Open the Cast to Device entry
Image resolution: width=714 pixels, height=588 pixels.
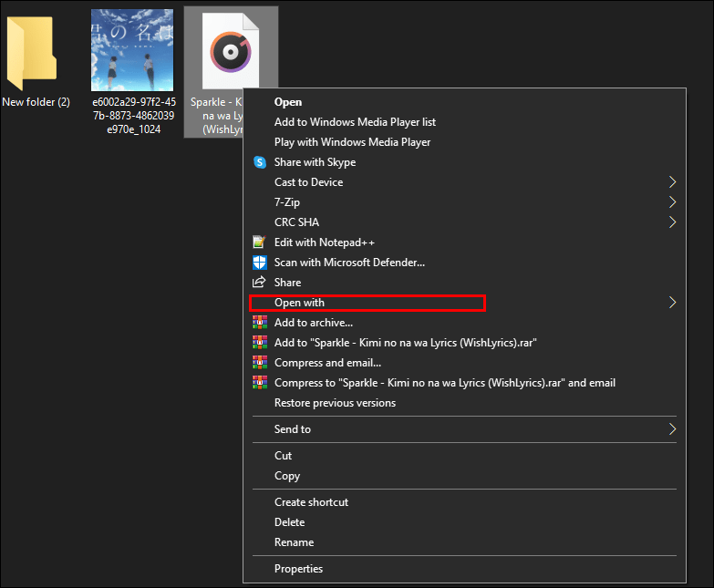tap(464, 182)
